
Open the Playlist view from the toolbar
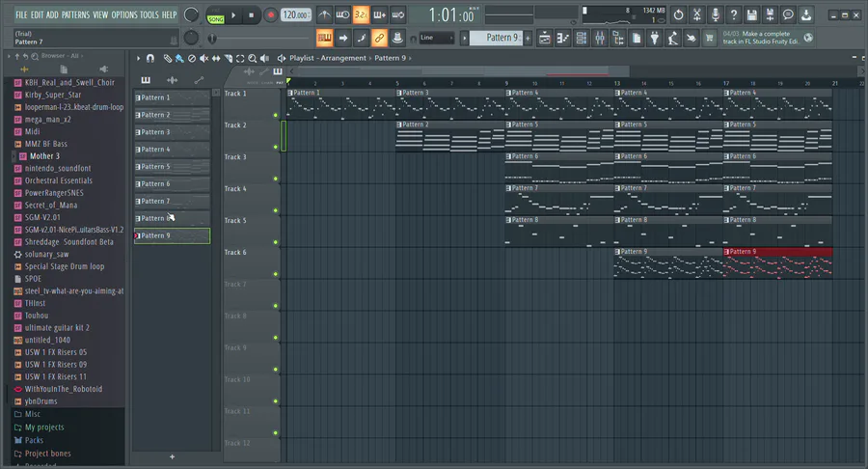point(545,39)
